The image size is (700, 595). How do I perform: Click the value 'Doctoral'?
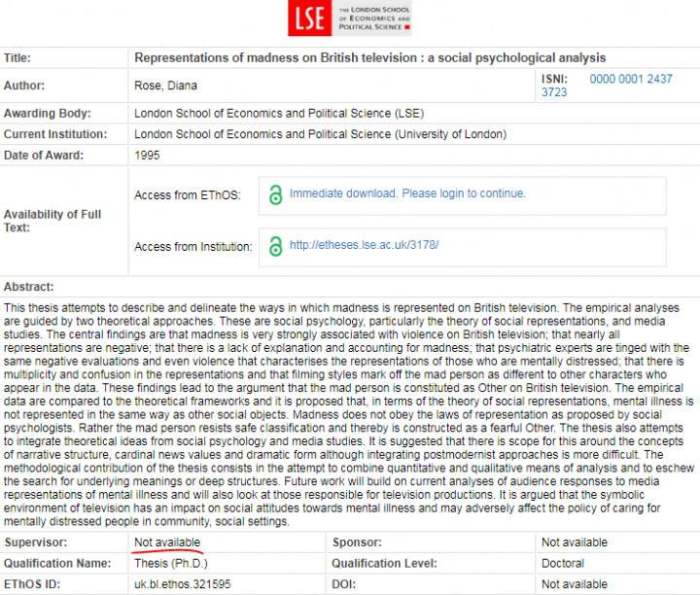(x=563, y=563)
